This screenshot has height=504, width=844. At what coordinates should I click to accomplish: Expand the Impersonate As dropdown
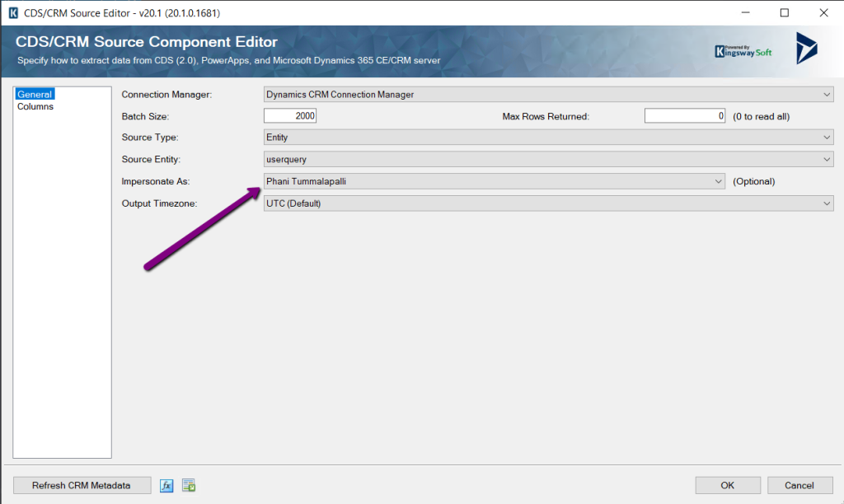(495, 181)
